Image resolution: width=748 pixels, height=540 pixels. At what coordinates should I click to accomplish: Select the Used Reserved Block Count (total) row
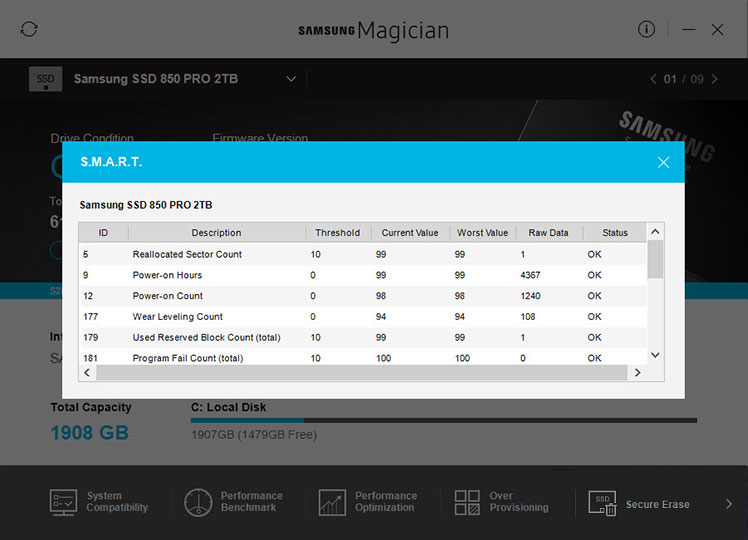(x=363, y=337)
